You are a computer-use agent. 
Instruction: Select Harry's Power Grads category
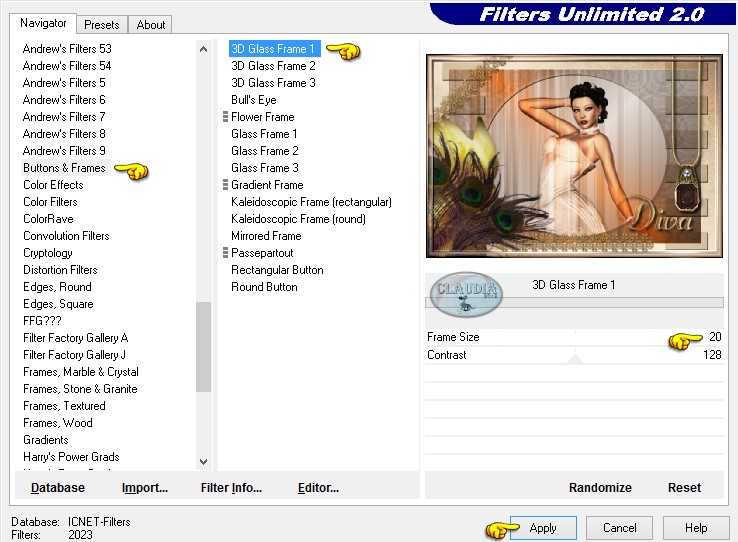pyautogui.click(x=72, y=457)
